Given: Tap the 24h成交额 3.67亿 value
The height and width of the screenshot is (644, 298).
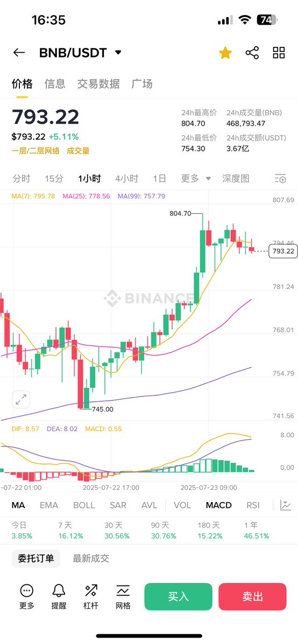Looking at the screenshot, I should pyautogui.click(x=238, y=148).
